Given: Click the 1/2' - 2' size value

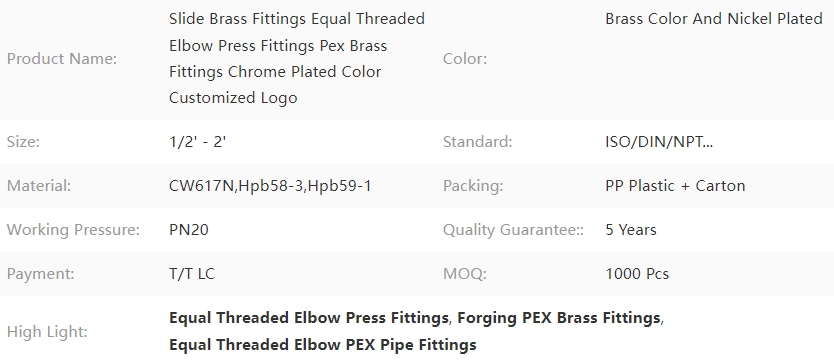Looking at the screenshot, I should (197, 142).
